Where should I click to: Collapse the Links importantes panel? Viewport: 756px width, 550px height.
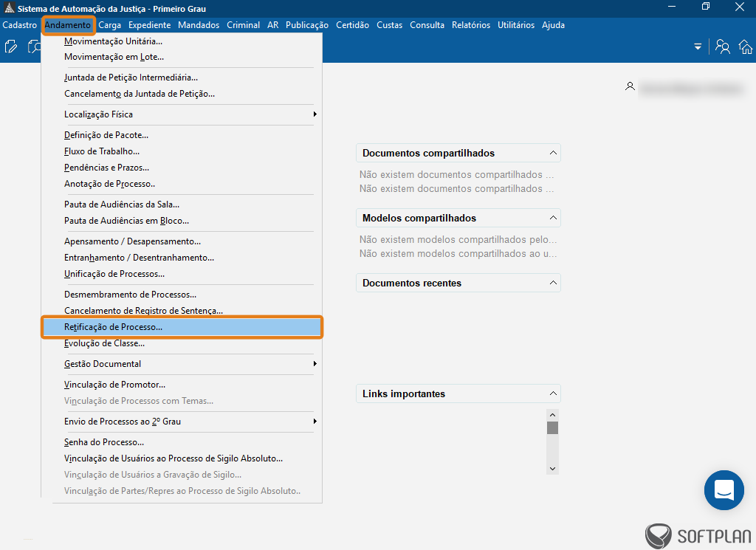click(x=553, y=393)
